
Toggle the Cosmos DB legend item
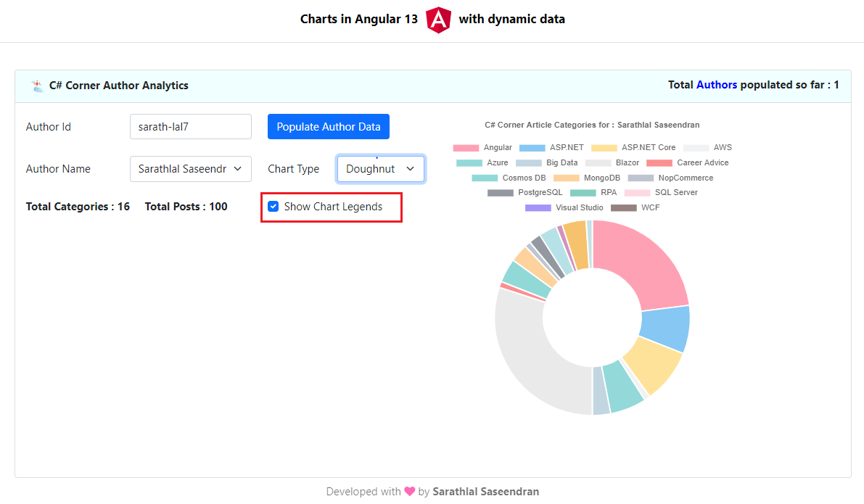point(509,178)
